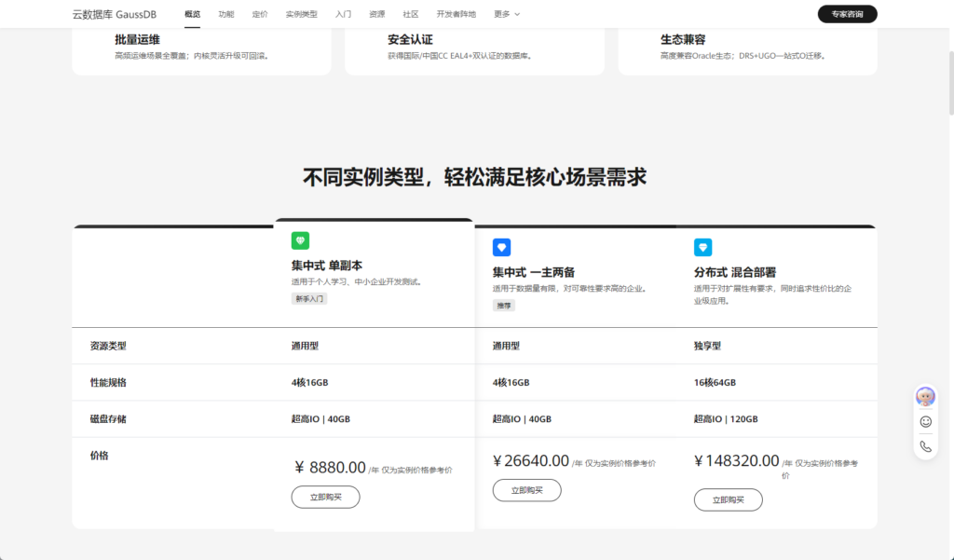954x560 pixels.
Task: Click the 磁盘存储 row label
Action: (x=108, y=418)
